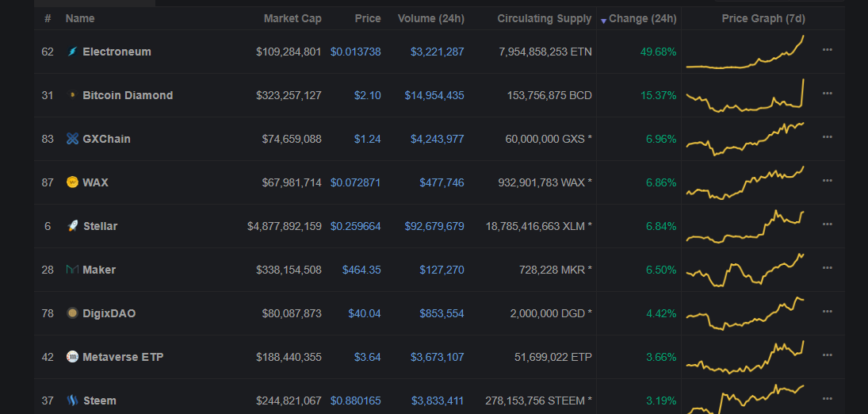The width and height of the screenshot is (868, 414).
Task: Click the WAX coin logo
Action: click(x=72, y=182)
